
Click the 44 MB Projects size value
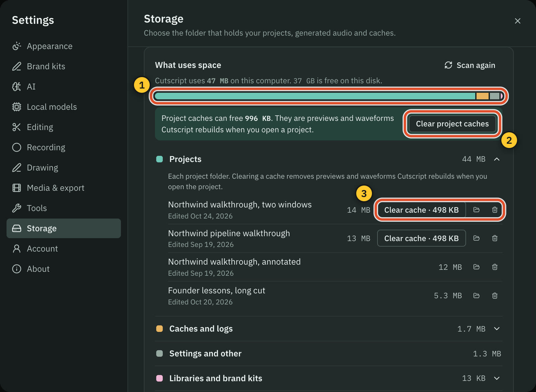tap(474, 159)
